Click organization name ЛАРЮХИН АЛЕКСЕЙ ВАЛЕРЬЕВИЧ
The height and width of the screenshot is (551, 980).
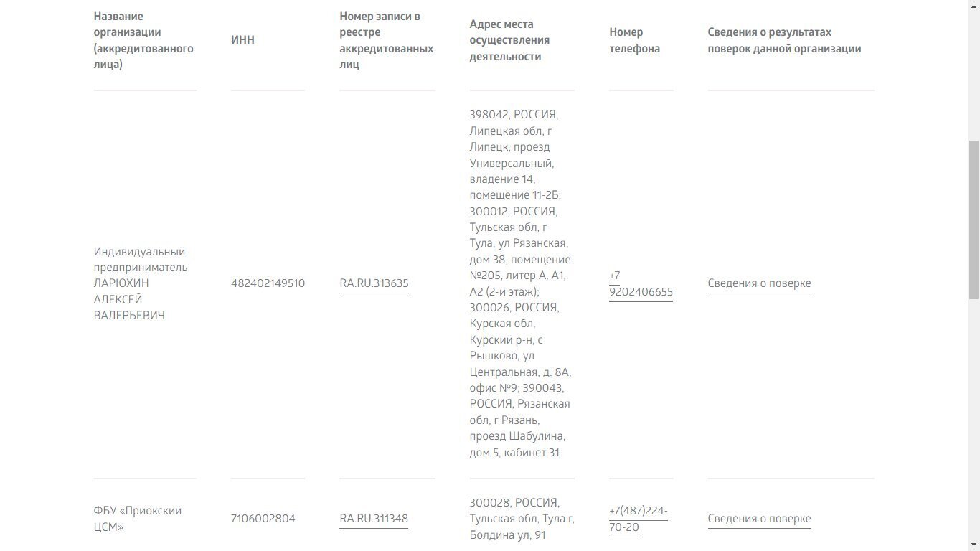(141, 283)
